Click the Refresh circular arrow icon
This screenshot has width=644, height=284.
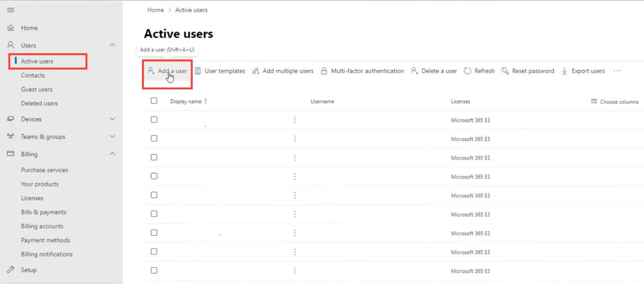[467, 71]
